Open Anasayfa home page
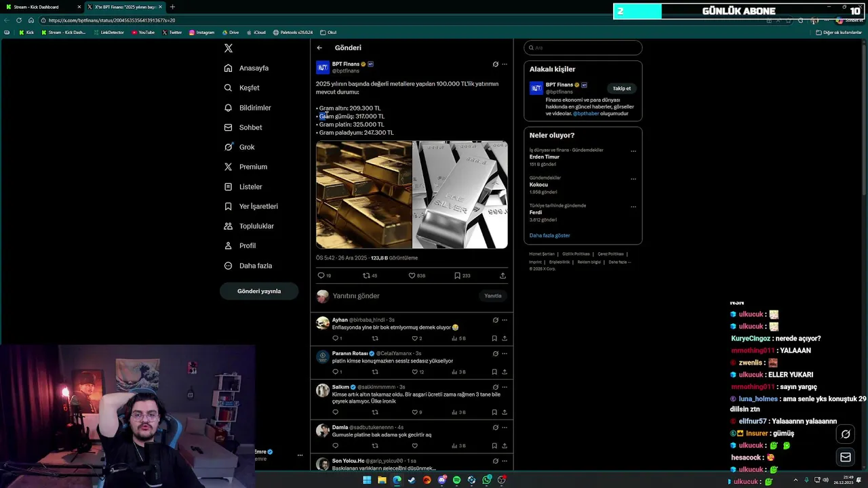868x488 pixels. [x=247, y=68]
